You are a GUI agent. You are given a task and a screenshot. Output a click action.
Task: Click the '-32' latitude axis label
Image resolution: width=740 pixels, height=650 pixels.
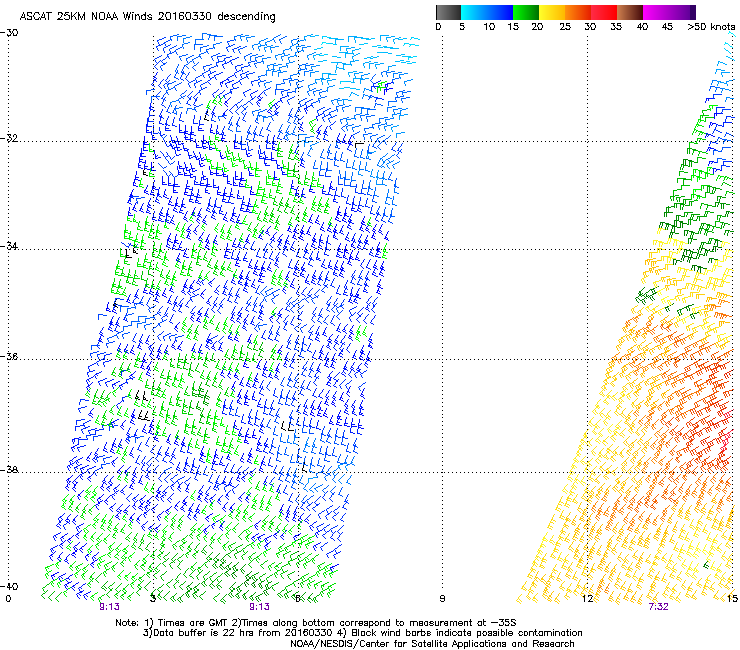coord(9,138)
